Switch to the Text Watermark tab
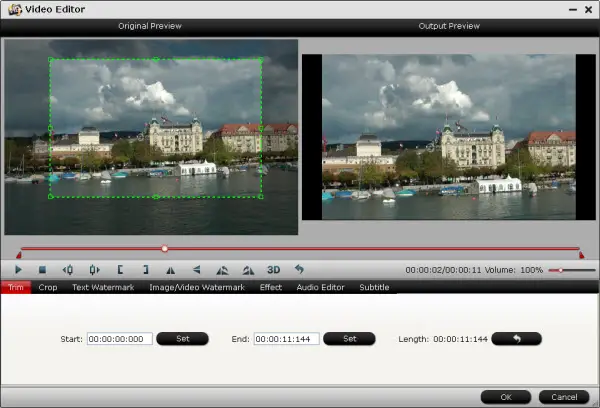The image size is (600, 408). click(101, 288)
